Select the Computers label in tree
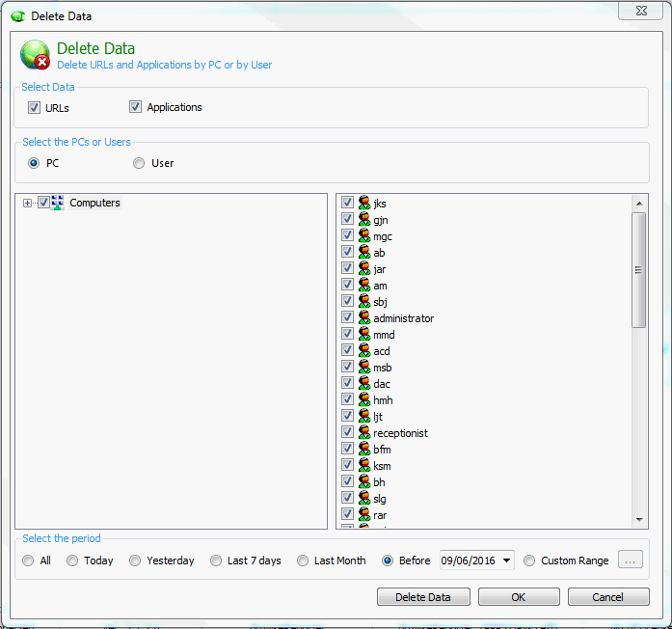The width and height of the screenshot is (672, 629). click(94, 203)
